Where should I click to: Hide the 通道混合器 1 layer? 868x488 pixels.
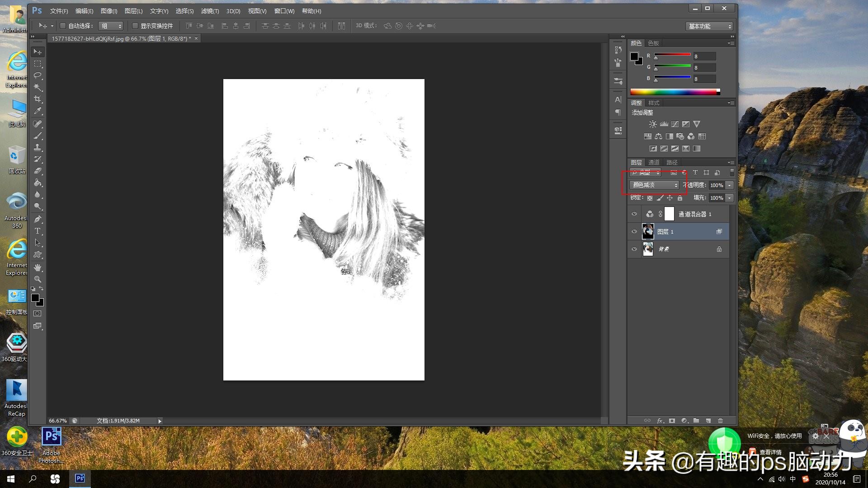[634, 214]
